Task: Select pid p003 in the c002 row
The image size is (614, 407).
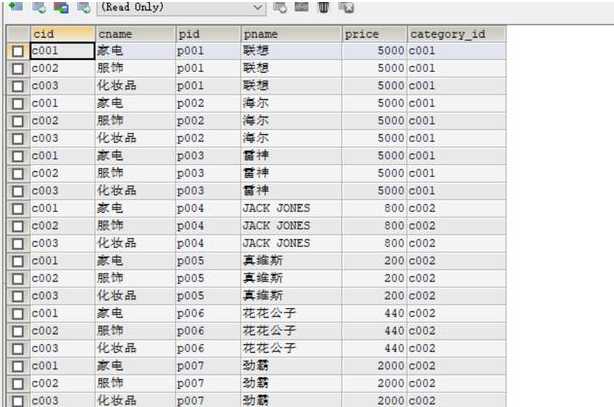Action: pyautogui.click(x=208, y=173)
